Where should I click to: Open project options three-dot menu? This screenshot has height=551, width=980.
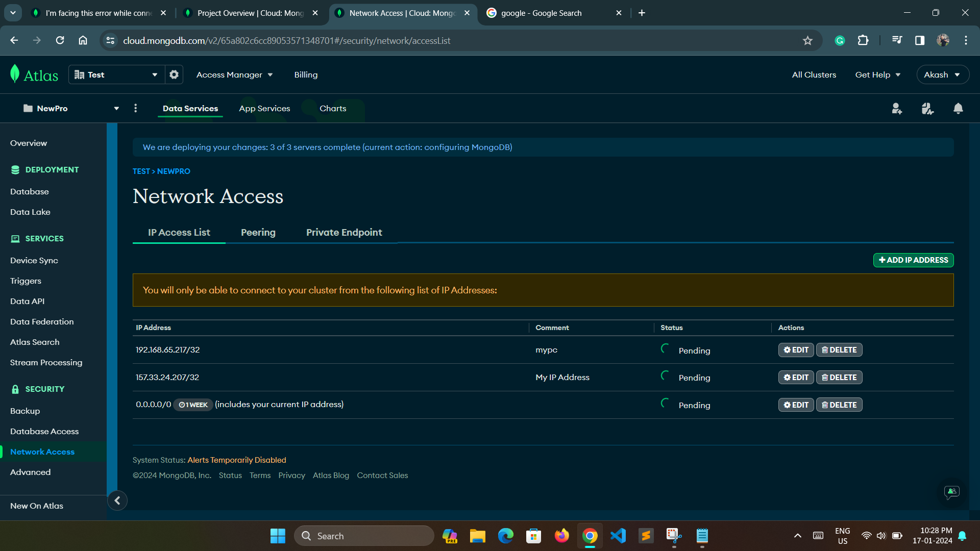pyautogui.click(x=135, y=108)
